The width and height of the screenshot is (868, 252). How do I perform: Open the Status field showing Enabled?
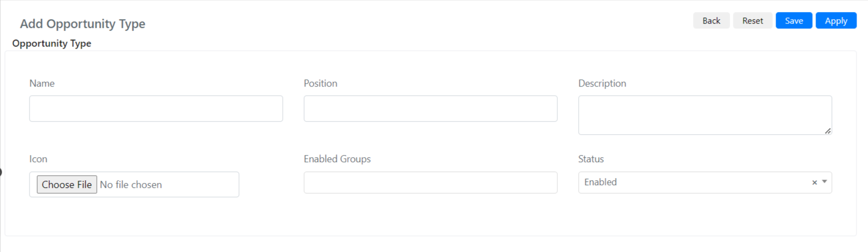705,182
